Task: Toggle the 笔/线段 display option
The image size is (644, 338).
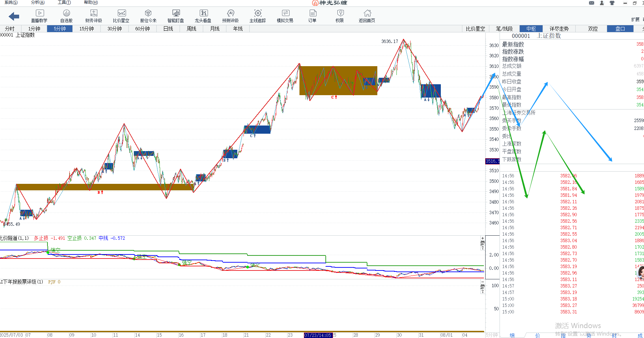Action: pyautogui.click(x=504, y=29)
